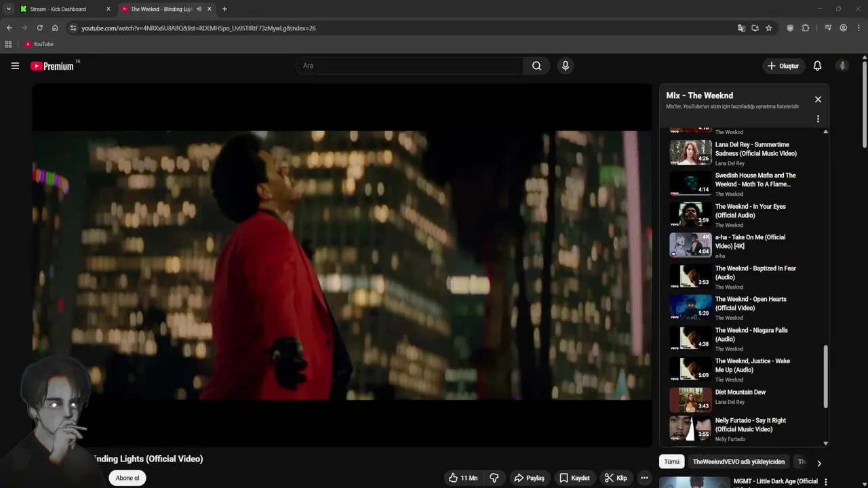
Task: Open MGMT - Little Dark Age recommendation
Action: pyautogui.click(x=739, y=482)
